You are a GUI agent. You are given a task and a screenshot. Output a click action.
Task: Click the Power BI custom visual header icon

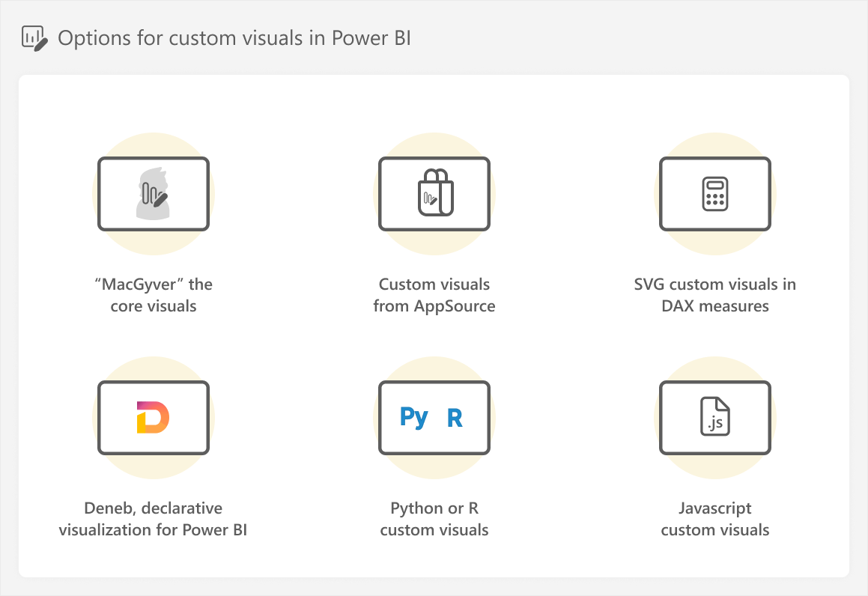click(34, 38)
